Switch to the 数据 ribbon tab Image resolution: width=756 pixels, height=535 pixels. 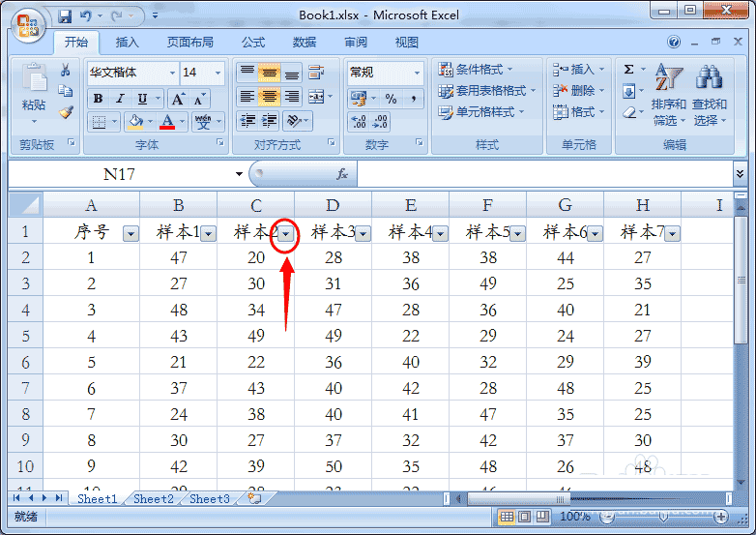pyautogui.click(x=305, y=43)
